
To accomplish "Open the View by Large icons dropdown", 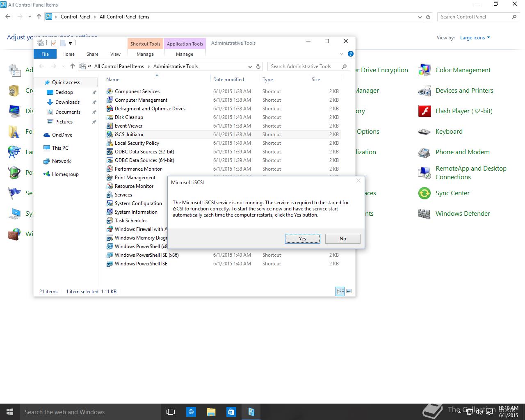I will pos(475,38).
